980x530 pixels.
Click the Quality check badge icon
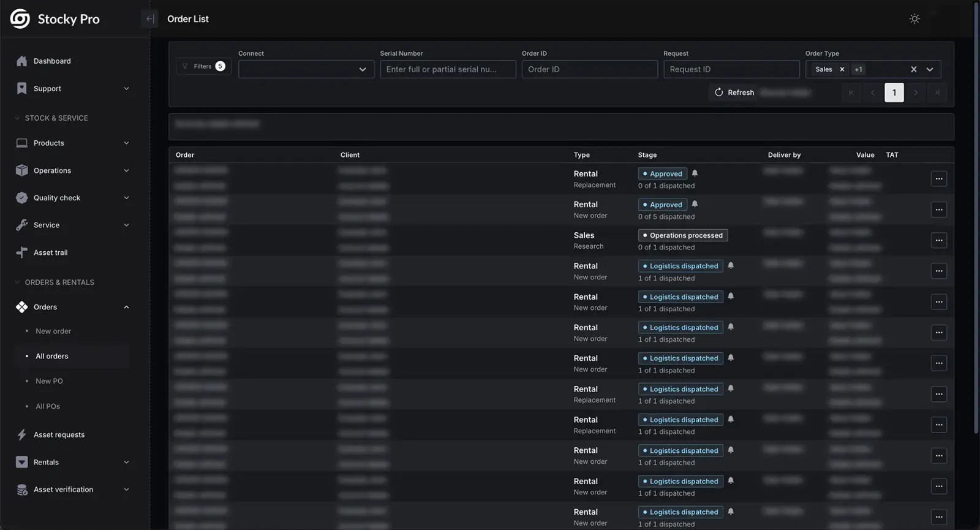pos(22,198)
